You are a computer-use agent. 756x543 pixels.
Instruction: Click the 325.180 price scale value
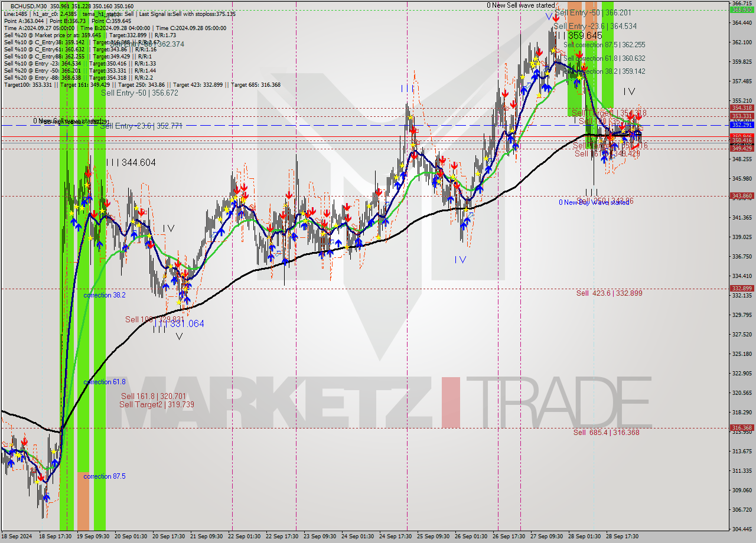pos(742,354)
